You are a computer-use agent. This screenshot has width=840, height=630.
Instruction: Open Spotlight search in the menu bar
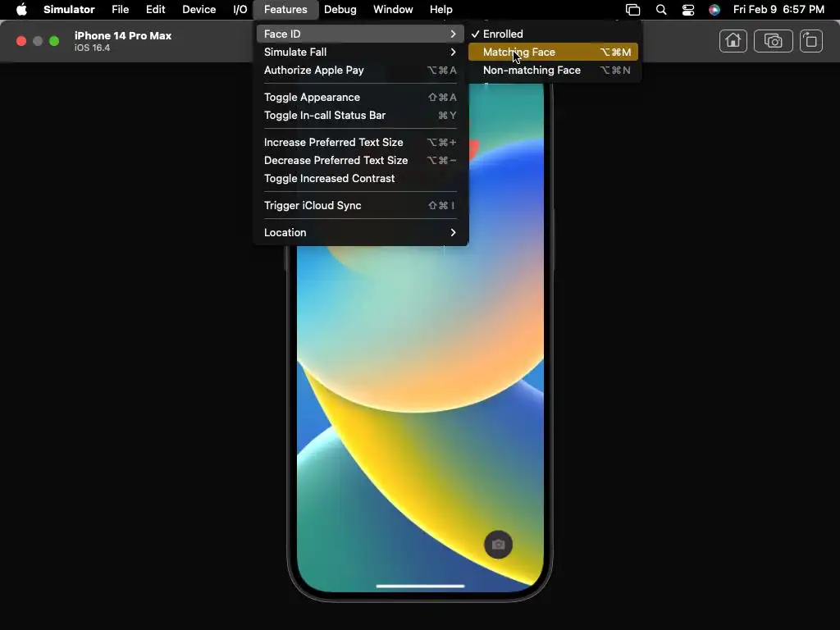(661, 10)
